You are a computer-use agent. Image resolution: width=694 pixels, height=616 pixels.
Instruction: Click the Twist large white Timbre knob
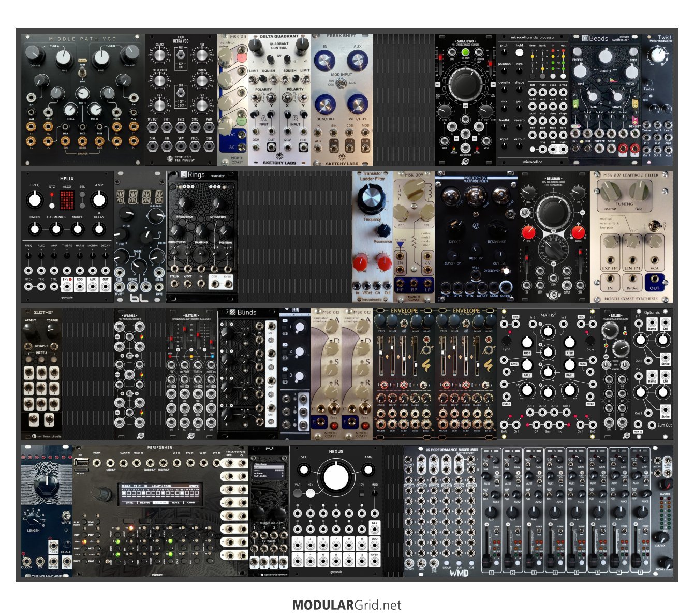[658, 55]
